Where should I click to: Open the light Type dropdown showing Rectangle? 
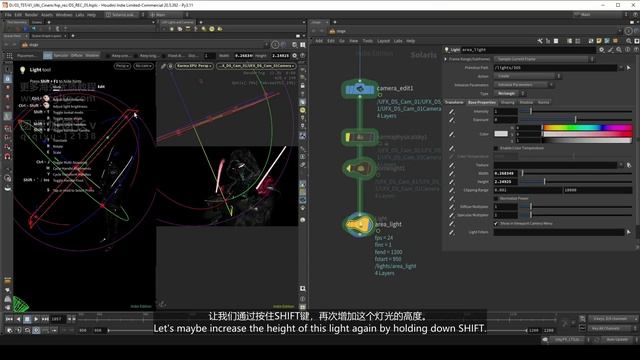pyautogui.click(x=509, y=93)
